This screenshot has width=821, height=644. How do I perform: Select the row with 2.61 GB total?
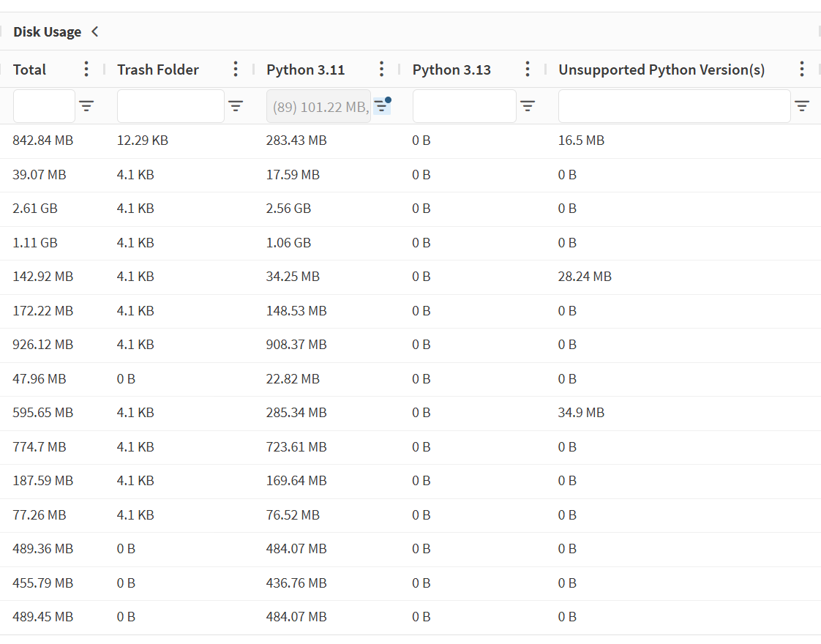point(410,209)
